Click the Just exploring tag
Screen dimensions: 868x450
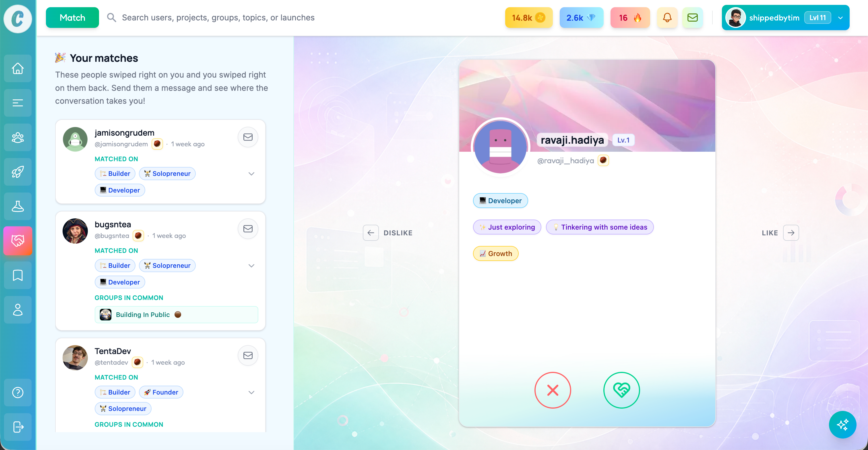point(507,227)
